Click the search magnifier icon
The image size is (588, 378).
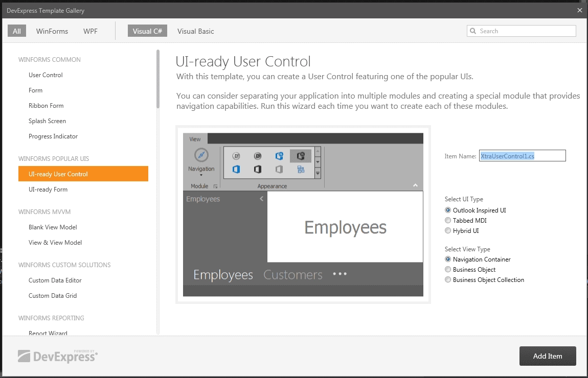[x=473, y=31]
